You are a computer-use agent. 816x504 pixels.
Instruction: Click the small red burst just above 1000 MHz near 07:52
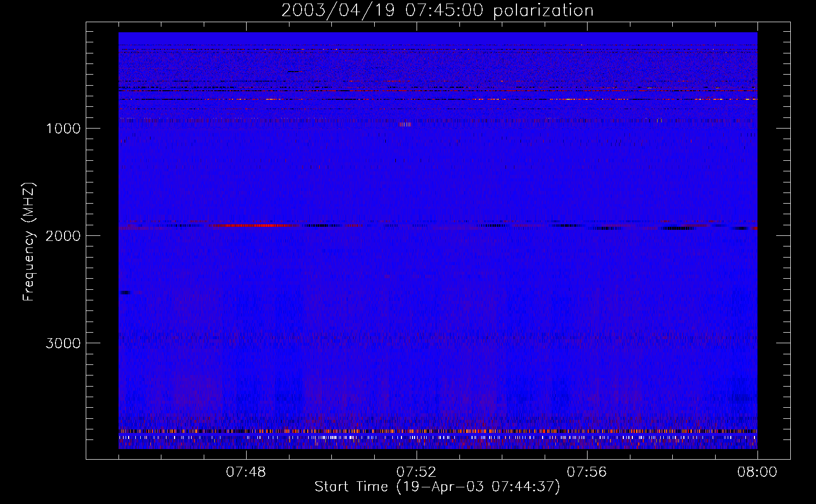pyautogui.click(x=405, y=124)
